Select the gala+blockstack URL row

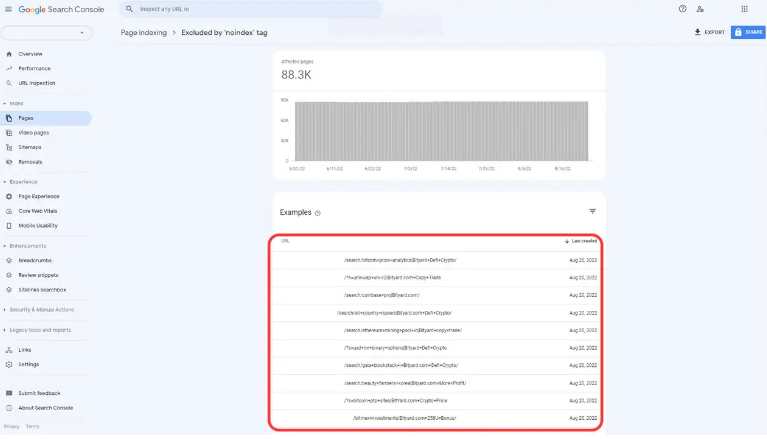[436, 366]
